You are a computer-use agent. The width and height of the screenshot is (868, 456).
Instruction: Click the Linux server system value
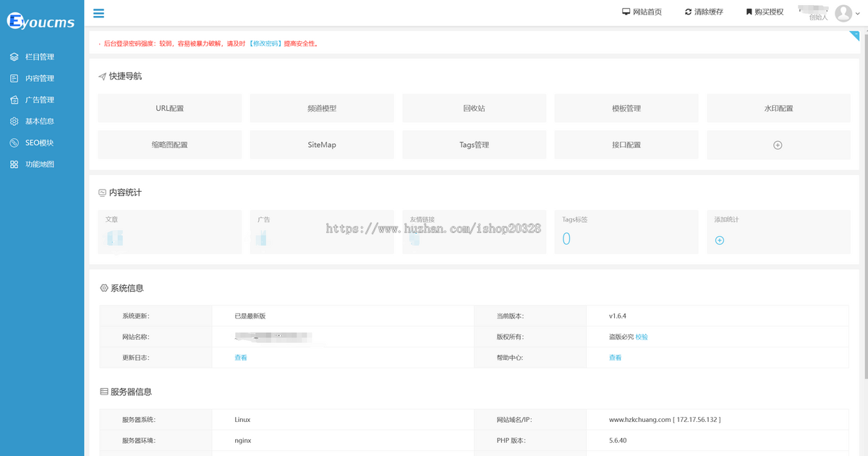point(242,419)
